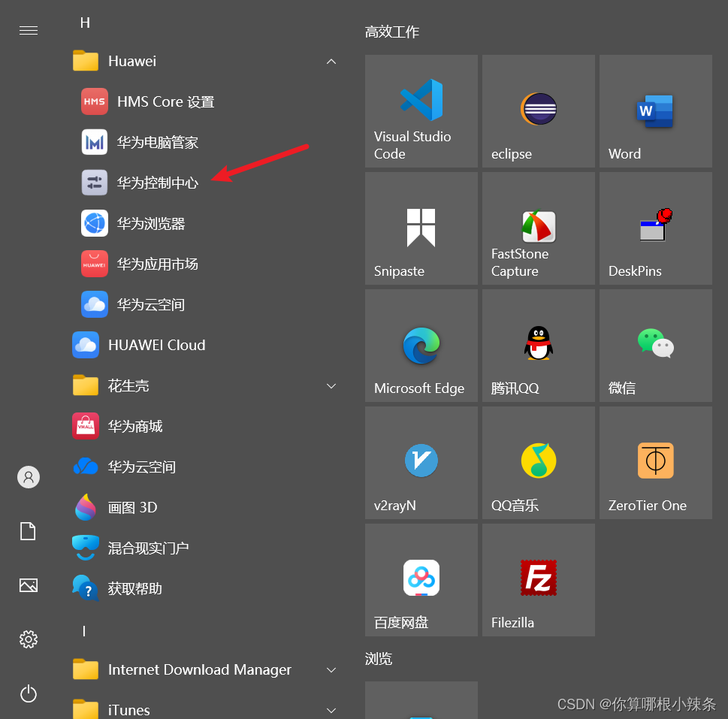Image resolution: width=728 pixels, height=719 pixels.
Task: Click the Power button in sidebar
Action: point(29,693)
